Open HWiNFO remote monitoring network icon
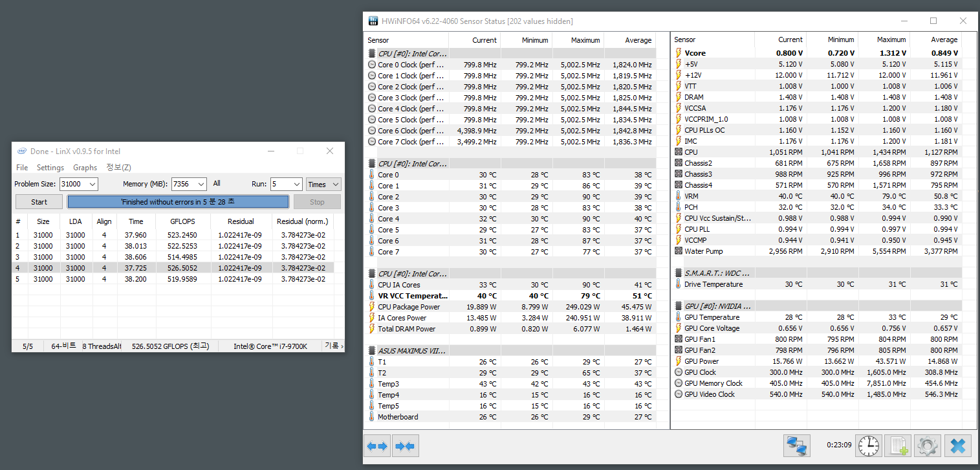 [797, 446]
